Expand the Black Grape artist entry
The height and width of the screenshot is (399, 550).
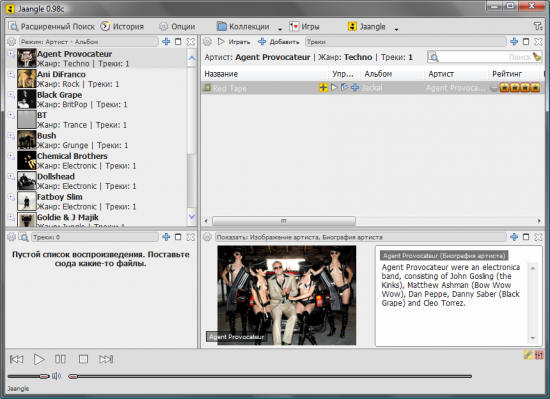[11, 95]
